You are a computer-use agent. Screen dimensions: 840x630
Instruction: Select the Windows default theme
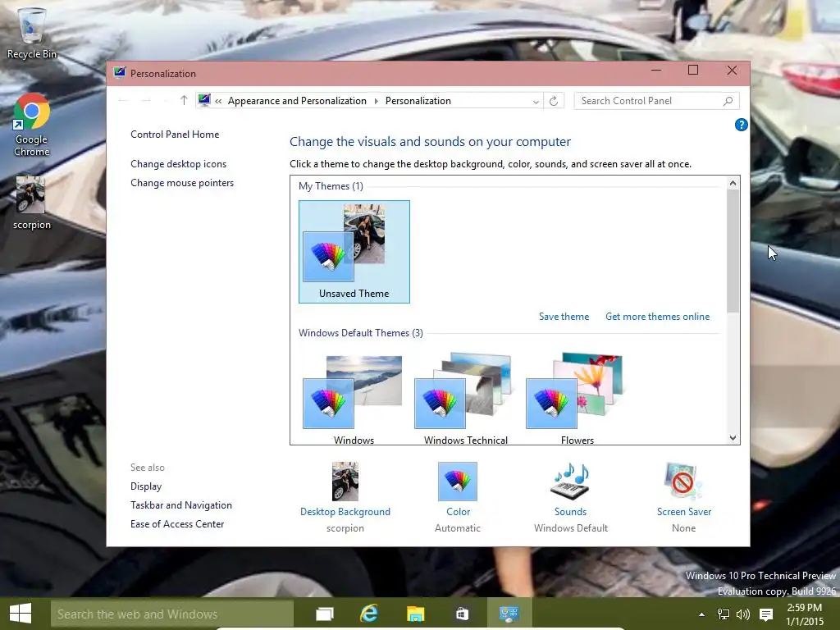pos(354,399)
